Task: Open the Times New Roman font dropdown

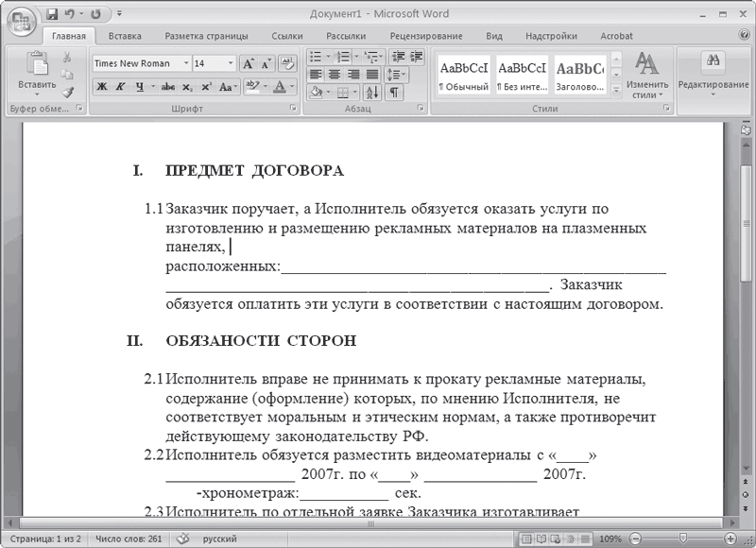Action: pos(186,63)
